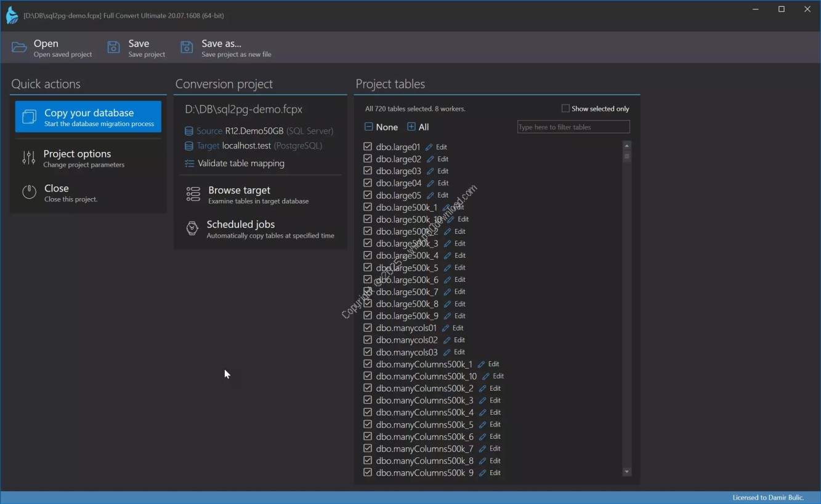Click the pencil icon for dbo.manyColumns500k_8
The height and width of the screenshot is (504, 821).
click(483, 461)
